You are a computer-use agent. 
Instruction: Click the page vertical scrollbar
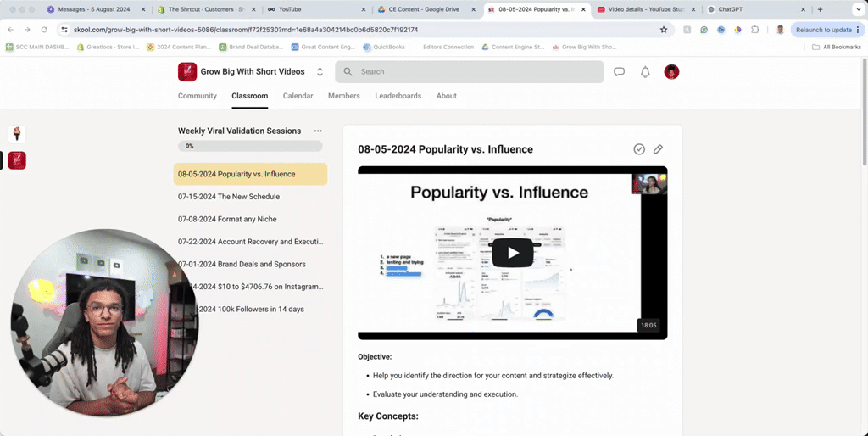click(x=864, y=111)
